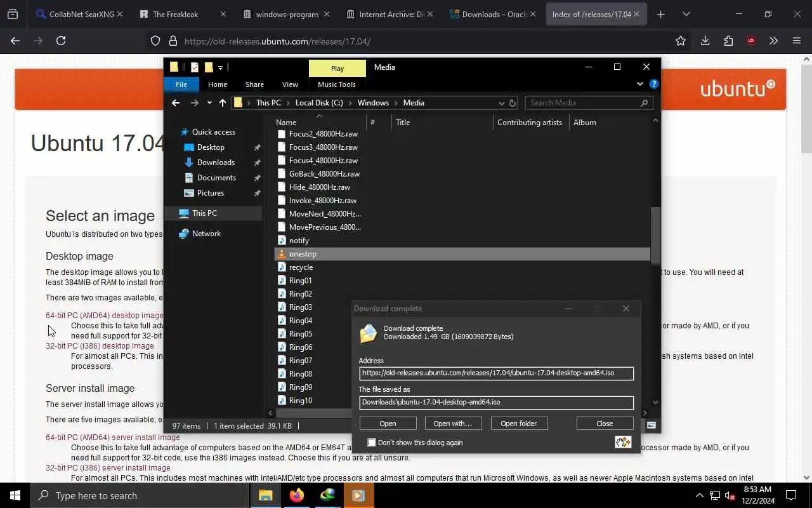Switch Explorer to large icons view

(652, 425)
